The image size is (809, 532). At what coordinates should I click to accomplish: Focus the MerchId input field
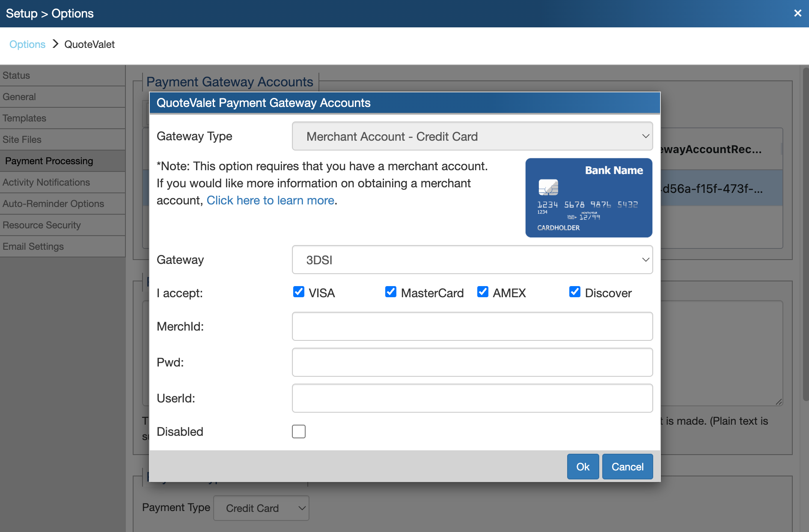click(472, 326)
